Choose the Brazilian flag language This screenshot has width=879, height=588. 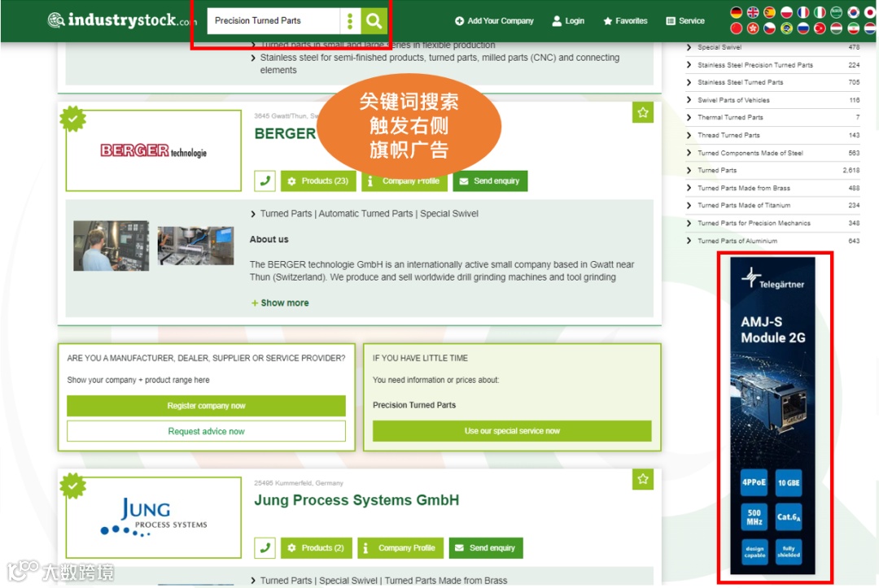[x=786, y=28]
